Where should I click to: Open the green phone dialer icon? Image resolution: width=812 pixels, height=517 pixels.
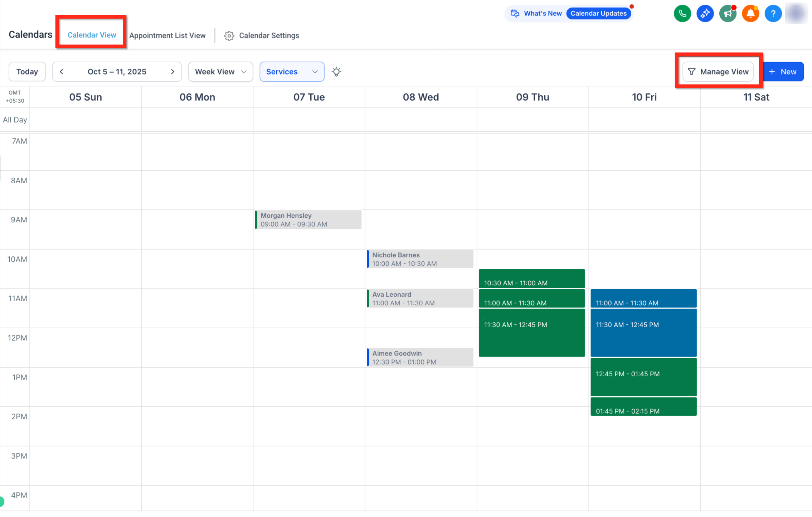coord(682,14)
